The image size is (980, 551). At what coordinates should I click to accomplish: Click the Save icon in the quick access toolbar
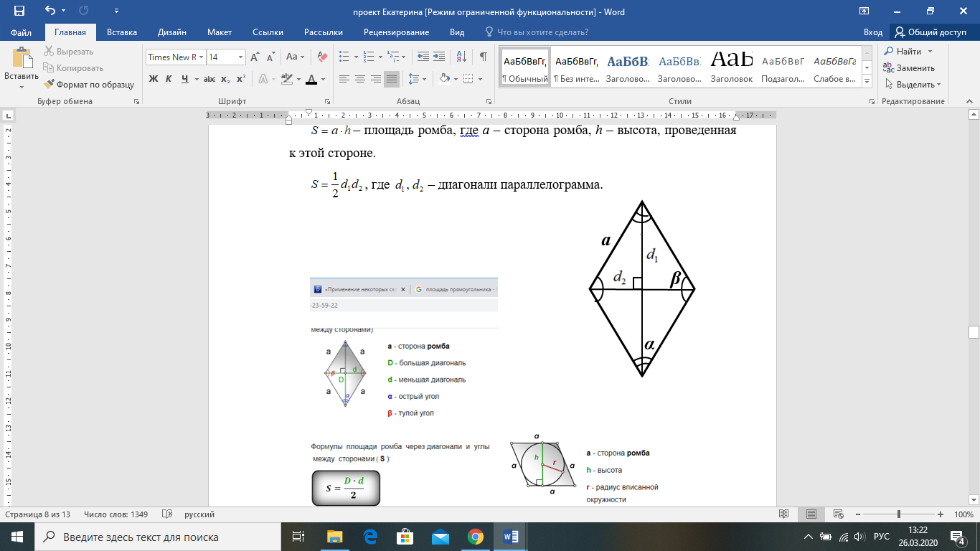coord(19,11)
